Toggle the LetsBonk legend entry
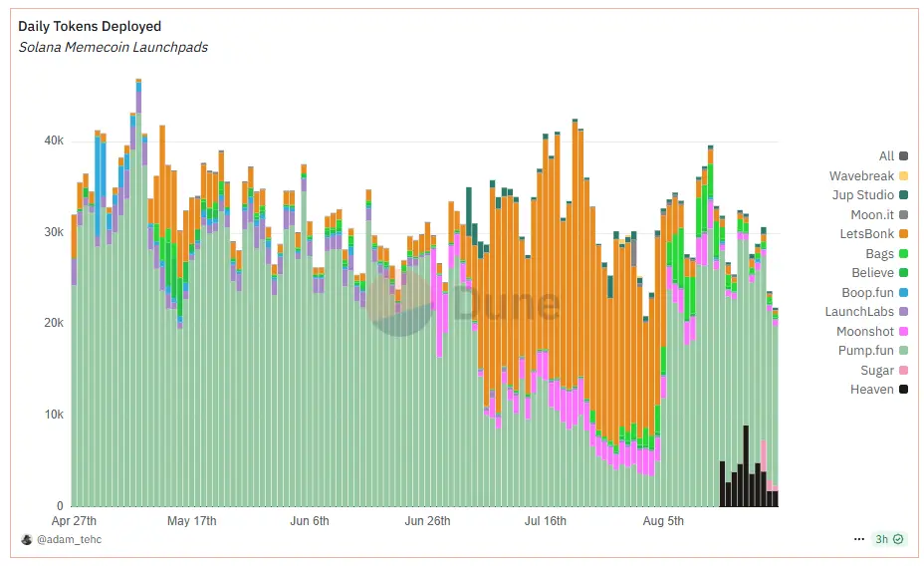The width and height of the screenshot is (924, 566). point(873,234)
